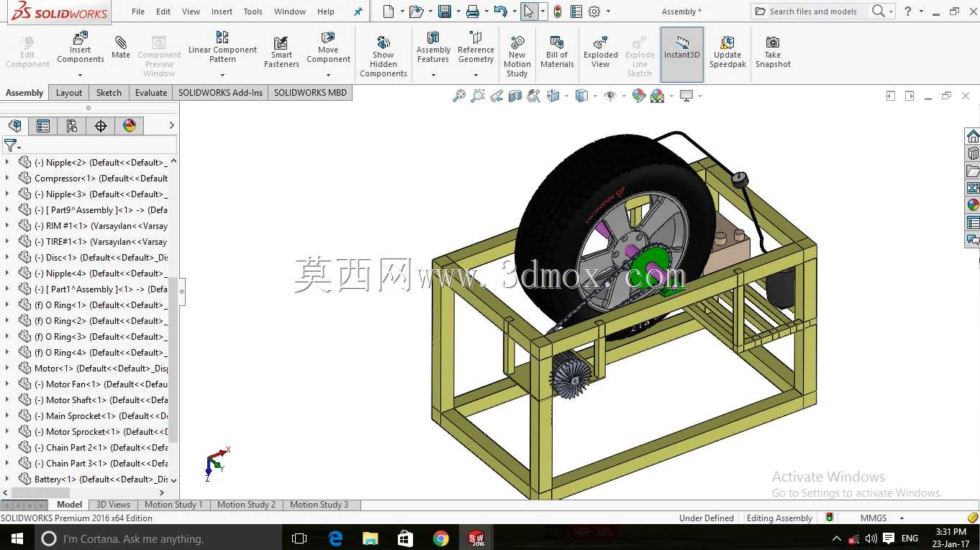Image resolution: width=980 pixels, height=550 pixels.
Task: Open File Explorer from taskbar
Action: click(x=371, y=538)
